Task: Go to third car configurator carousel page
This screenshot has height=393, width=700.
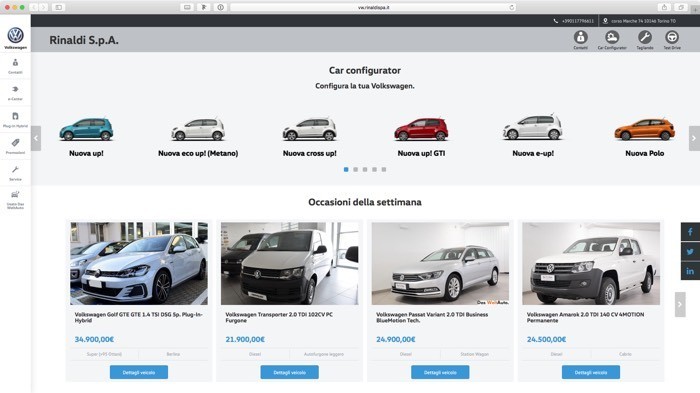Action: click(365, 170)
